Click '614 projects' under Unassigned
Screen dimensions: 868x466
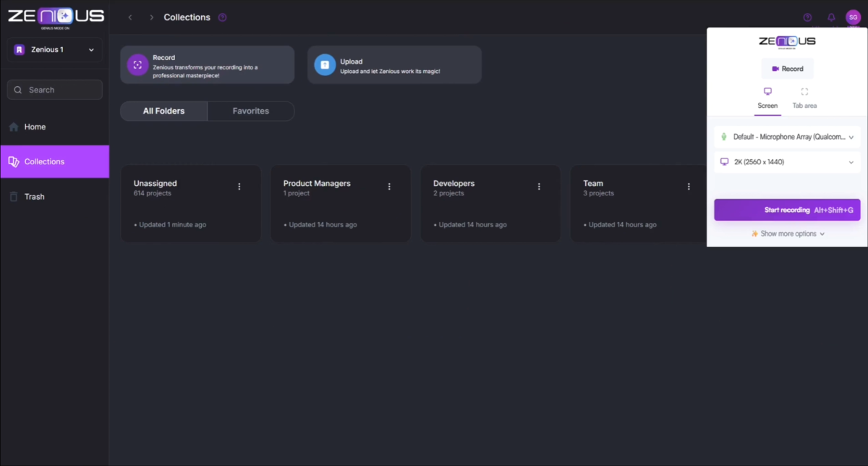[153, 193]
